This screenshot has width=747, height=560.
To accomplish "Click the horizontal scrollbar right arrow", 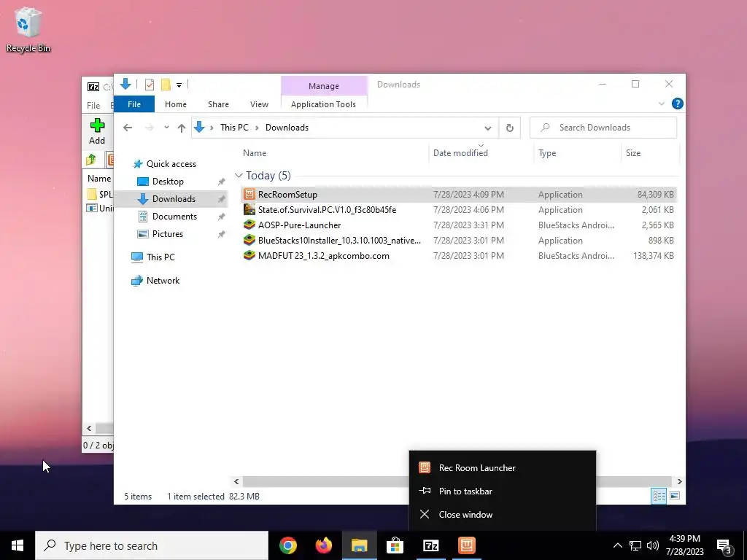I will [679, 481].
